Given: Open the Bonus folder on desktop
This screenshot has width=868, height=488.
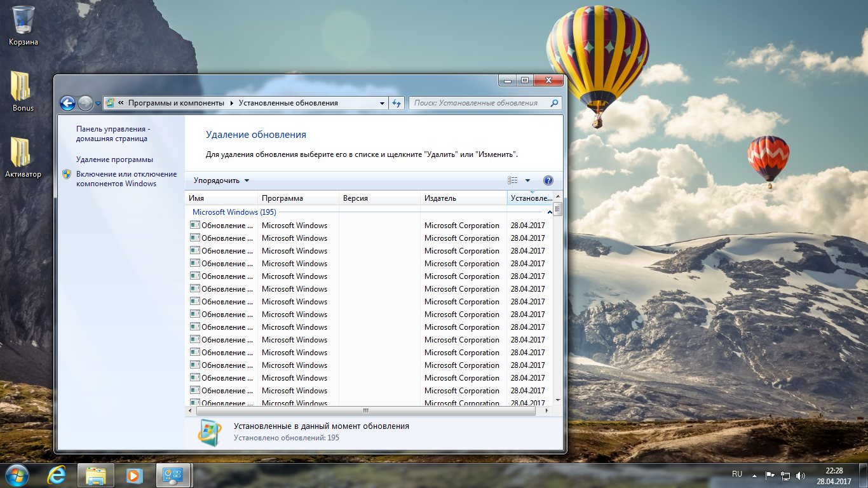Looking at the screenshot, I should tap(23, 91).
